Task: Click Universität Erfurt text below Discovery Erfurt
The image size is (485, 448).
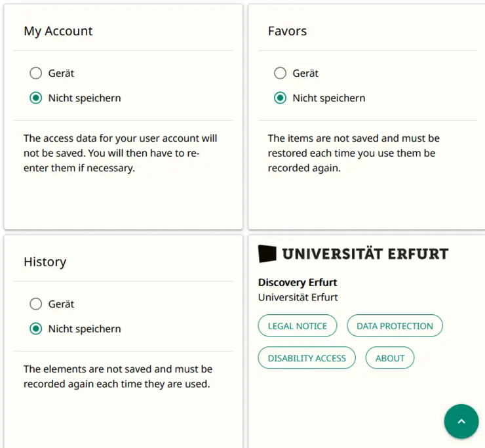Action: (298, 297)
